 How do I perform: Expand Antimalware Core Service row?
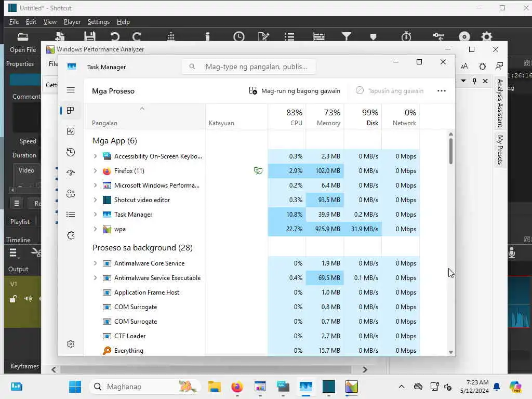point(96,263)
